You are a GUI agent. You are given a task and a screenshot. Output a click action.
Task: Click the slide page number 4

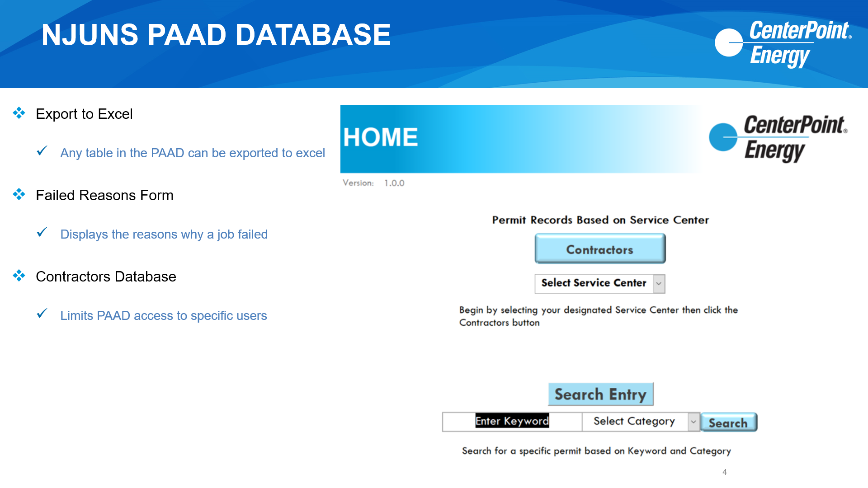pyautogui.click(x=725, y=472)
